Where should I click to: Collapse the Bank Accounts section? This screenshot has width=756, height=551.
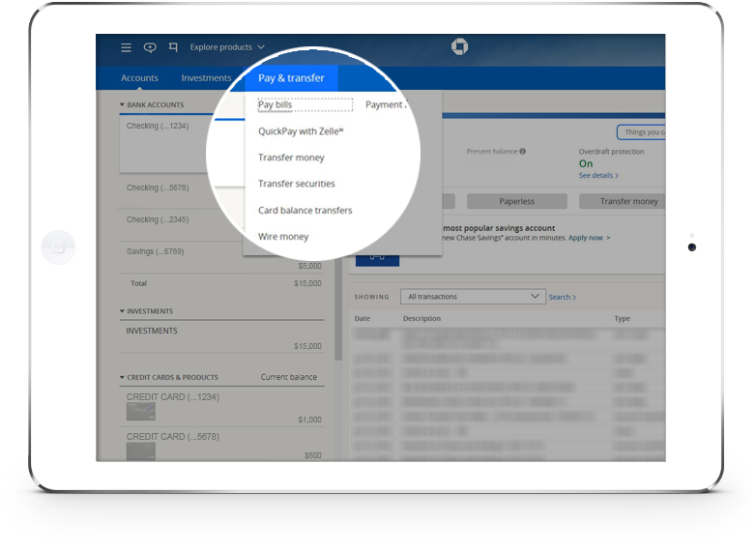[x=123, y=104]
